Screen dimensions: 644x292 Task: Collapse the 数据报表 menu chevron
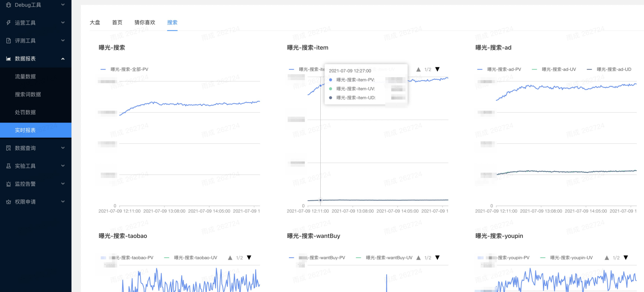(63, 59)
